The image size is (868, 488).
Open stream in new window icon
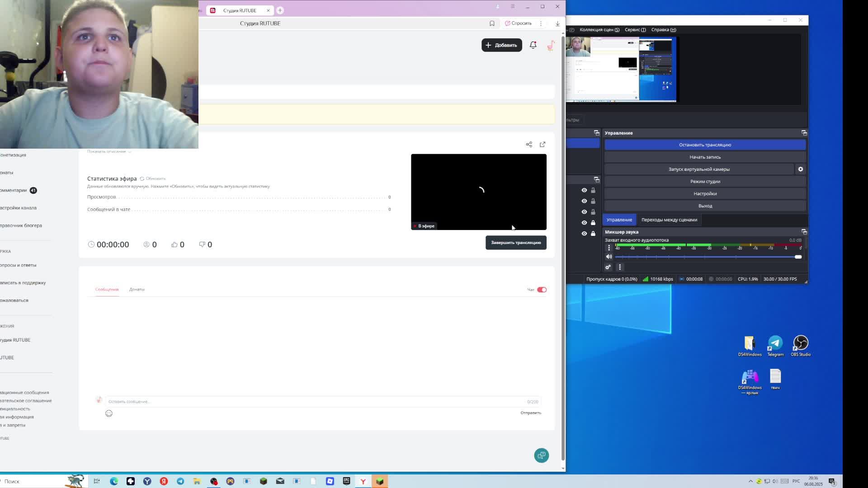[542, 145]
